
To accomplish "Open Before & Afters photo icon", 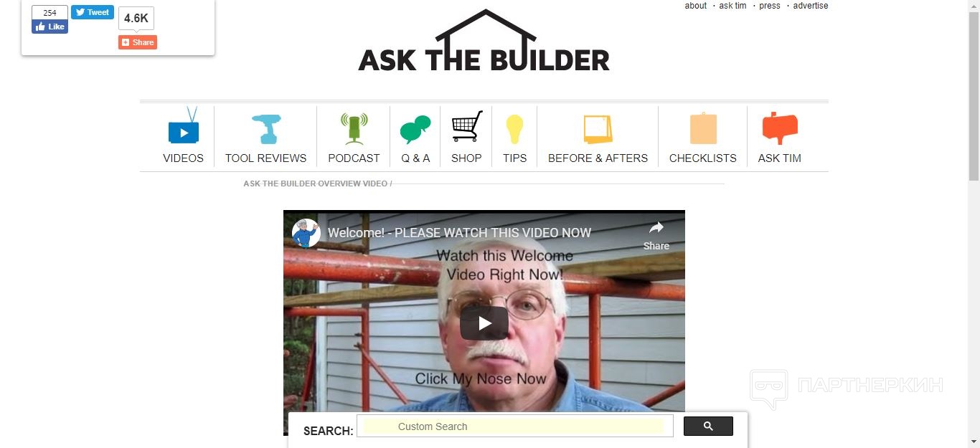I will pos(598,130).
